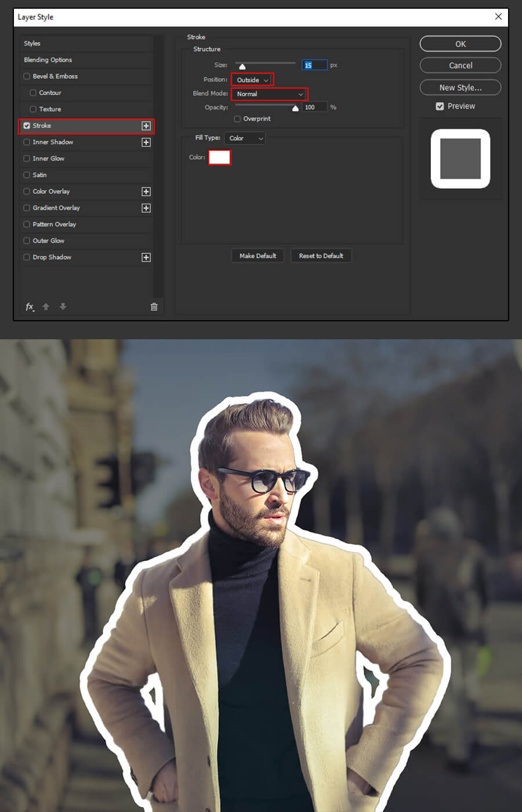
Task: Click the Size slider handle
Action: pos(242,67)
